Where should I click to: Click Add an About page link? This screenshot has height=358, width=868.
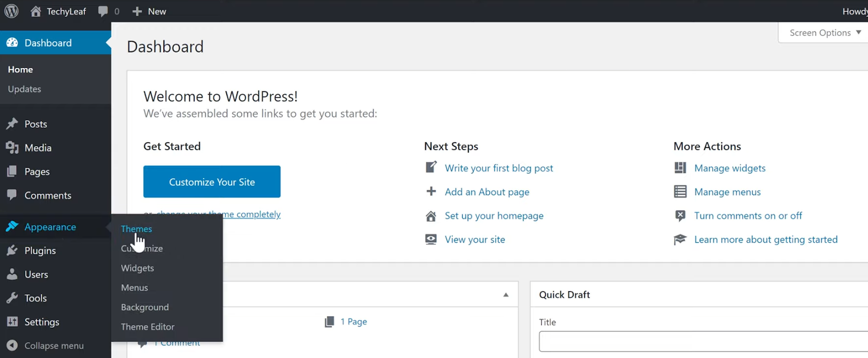point(487,192)
